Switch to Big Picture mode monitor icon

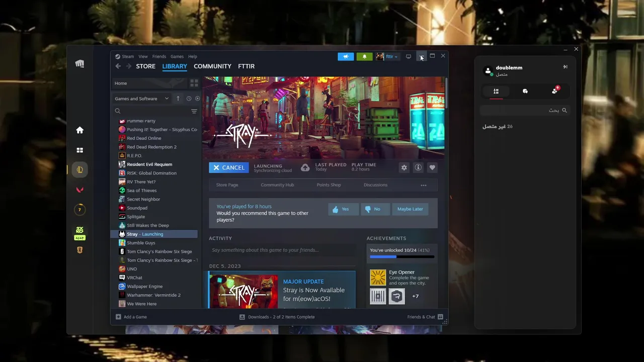(409, 56)
